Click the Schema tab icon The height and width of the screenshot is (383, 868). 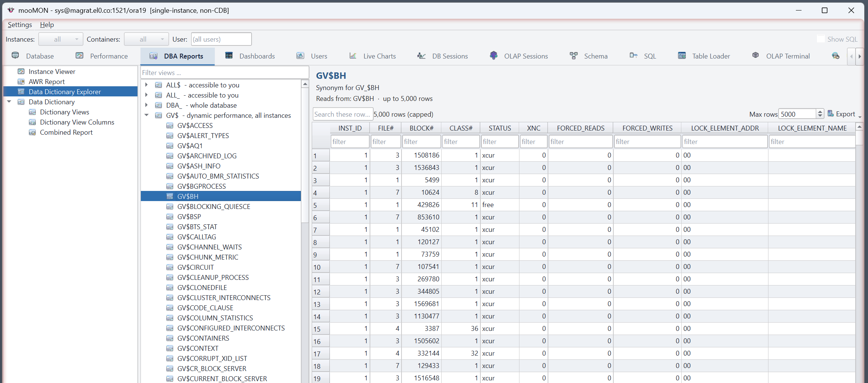pos(574,56)
